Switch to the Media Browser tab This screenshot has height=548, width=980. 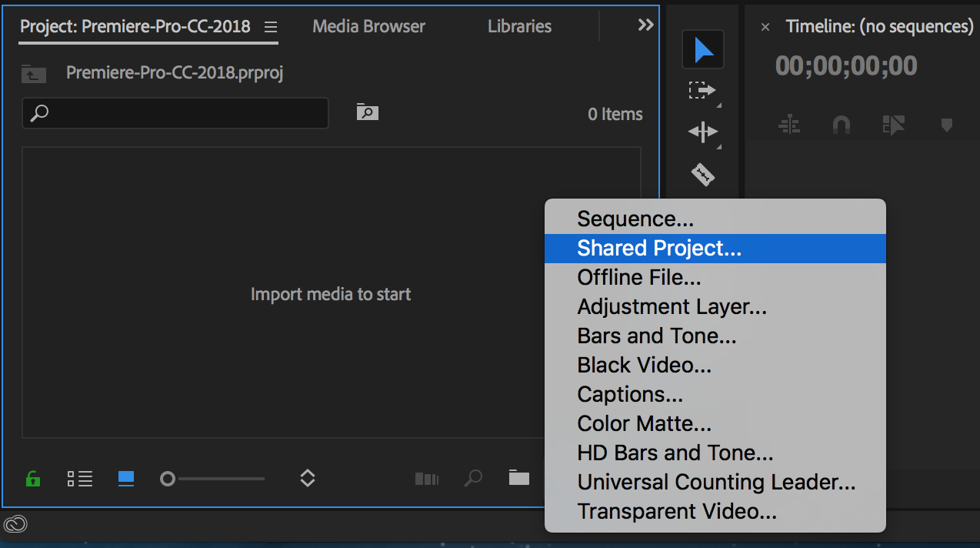point(368,26)
